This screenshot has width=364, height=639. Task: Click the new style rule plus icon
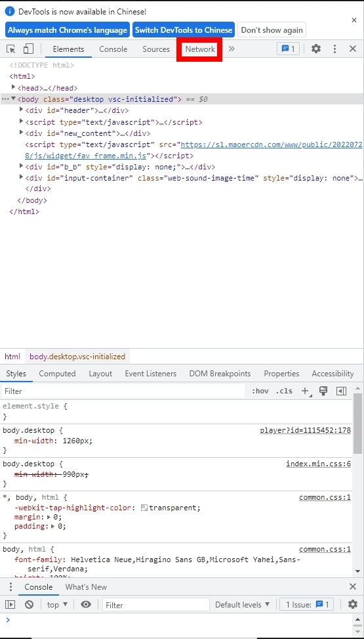[x=306, y=391]
